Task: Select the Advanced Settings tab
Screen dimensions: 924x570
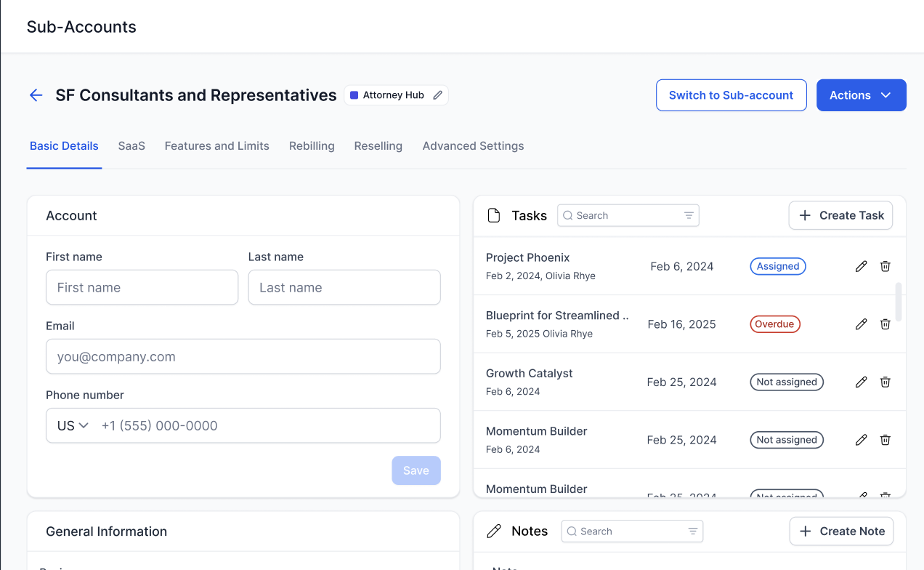Action: click(x=473, y=146)
